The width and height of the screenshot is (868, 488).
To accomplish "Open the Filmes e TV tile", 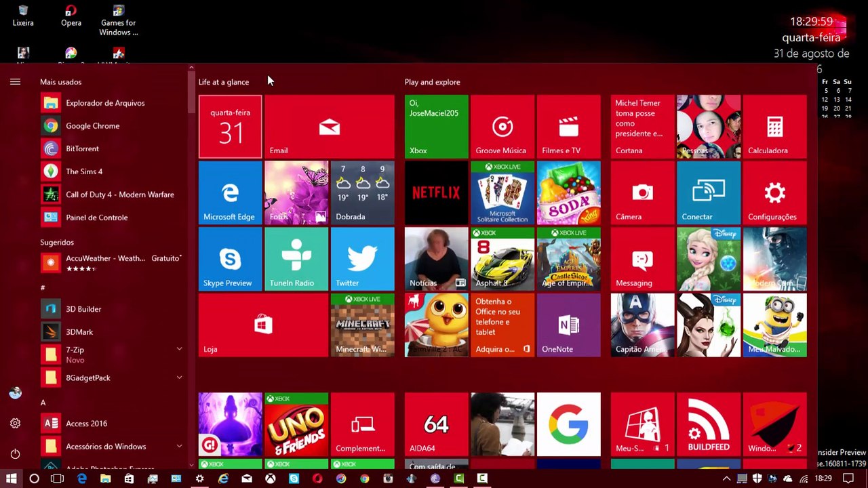I will pyautogui.click(x=569, y=127).
